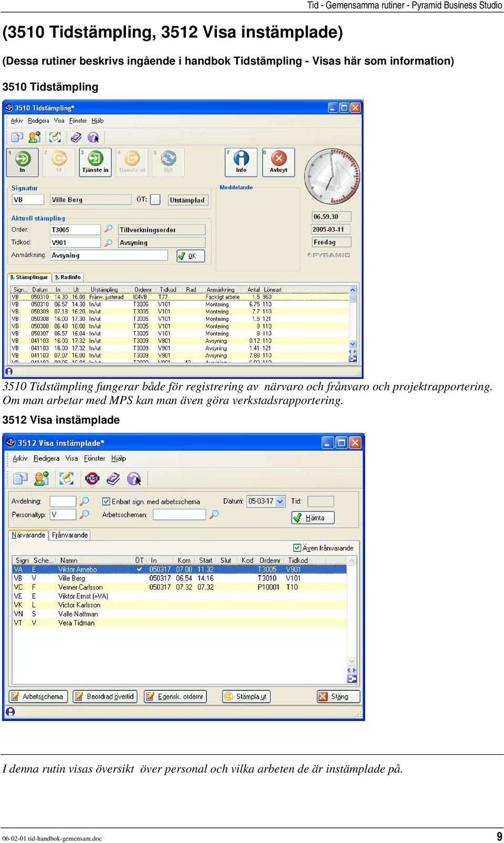Click magnifier lookup beside Order field

(x=108, y=229)
